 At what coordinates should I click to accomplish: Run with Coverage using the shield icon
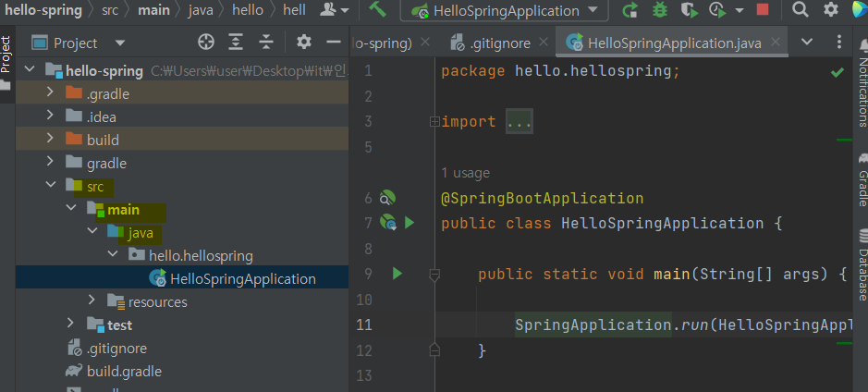pyautogui.click(x=689, y=10)
